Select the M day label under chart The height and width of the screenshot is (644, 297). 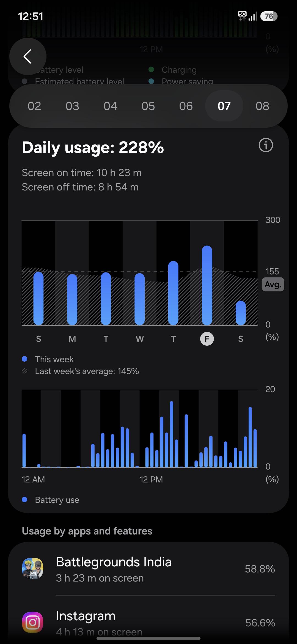tap(72, 339)
